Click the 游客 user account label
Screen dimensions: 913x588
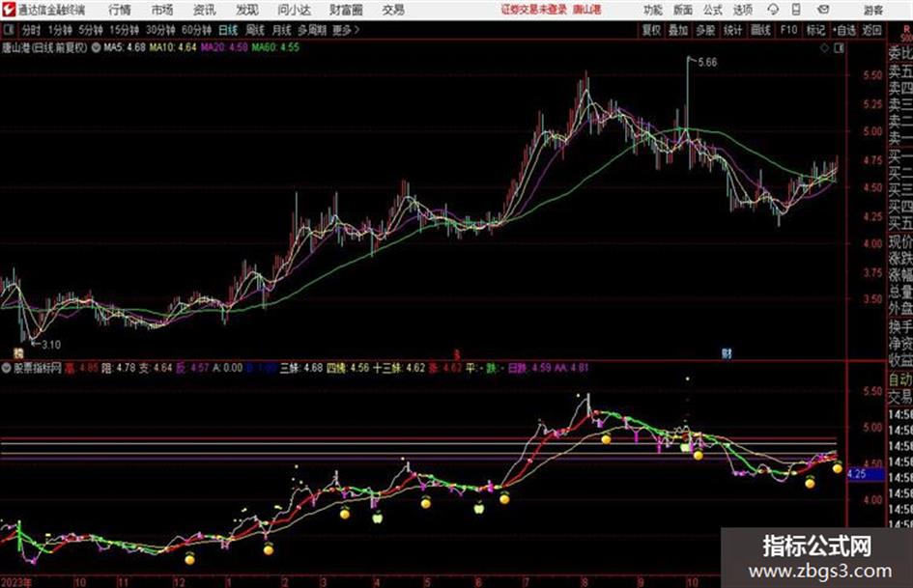click(872, 10)
